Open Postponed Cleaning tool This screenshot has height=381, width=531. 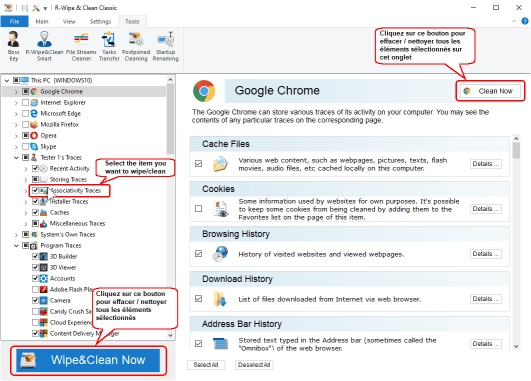(136, 46)
